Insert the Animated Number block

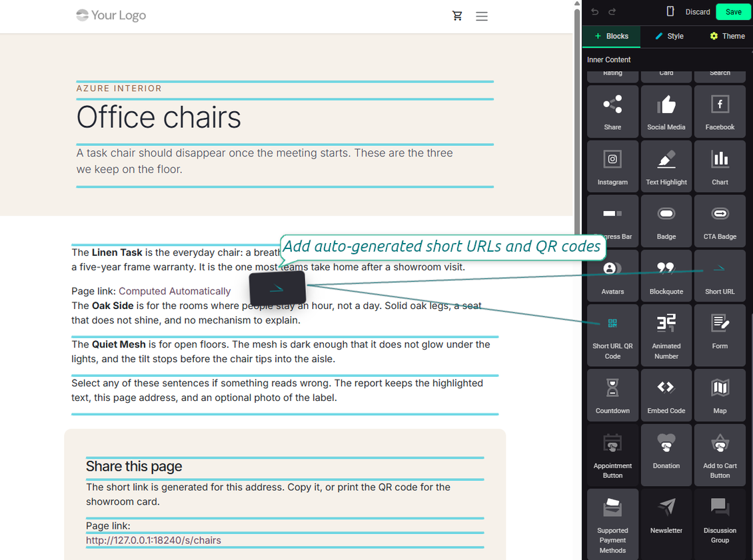click(666, 336)
